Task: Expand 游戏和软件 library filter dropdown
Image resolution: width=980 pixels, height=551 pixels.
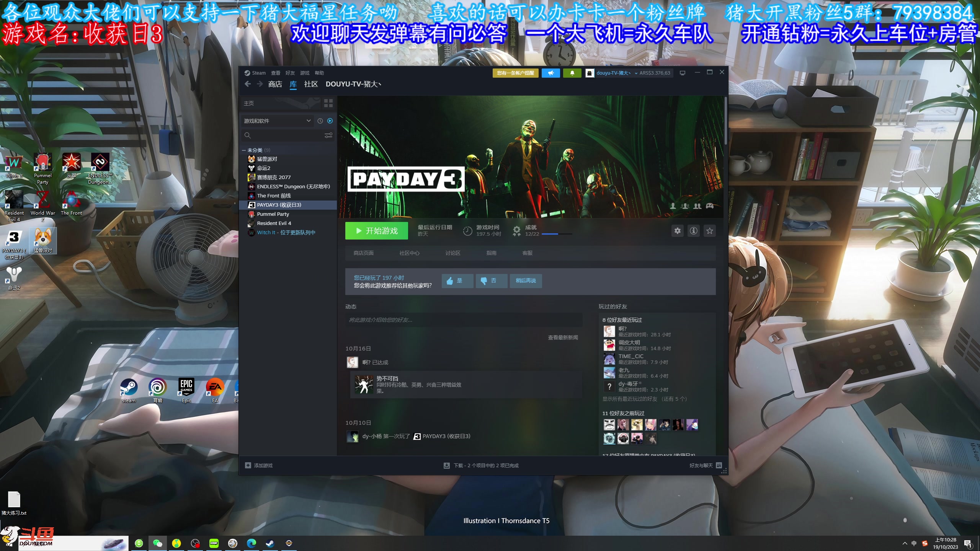Action: click(277, 121)
